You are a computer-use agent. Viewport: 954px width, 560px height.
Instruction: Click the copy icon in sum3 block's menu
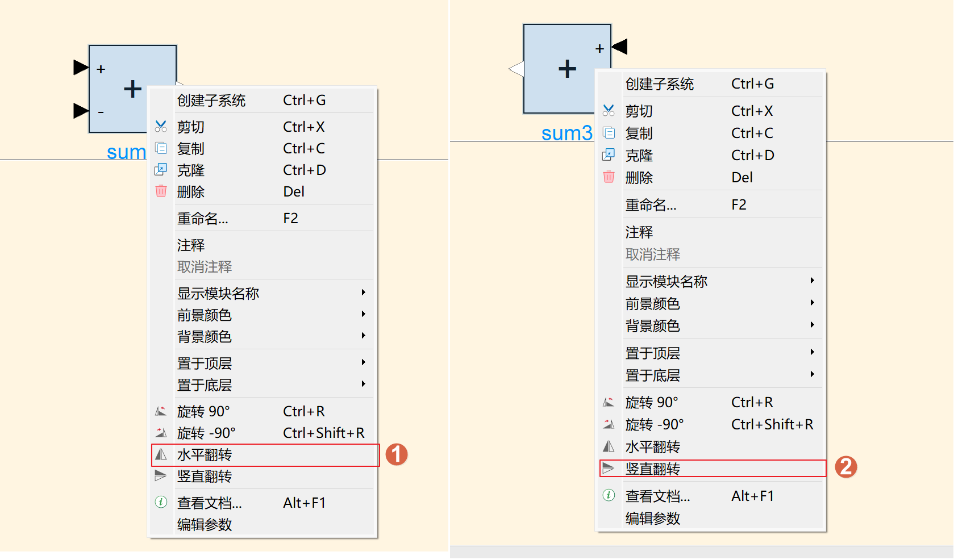click(609, 133)
